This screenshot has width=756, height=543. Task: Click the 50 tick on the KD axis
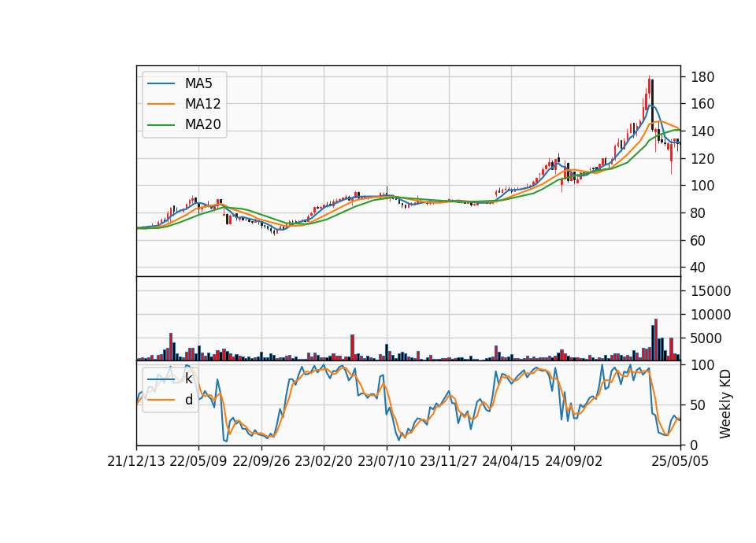[x=699, y=405]
